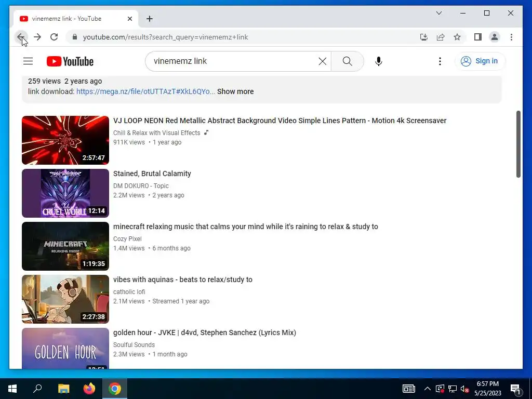The width and height of the screenshot is (532, 399).
Task: Share this page from the address bar
Action: coord(441,37)
